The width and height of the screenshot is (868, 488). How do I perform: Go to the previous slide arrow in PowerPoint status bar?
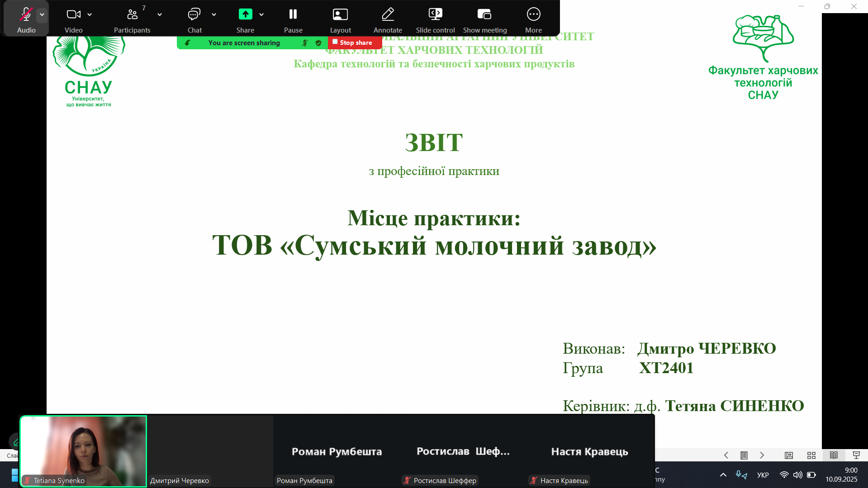(726, 455)
